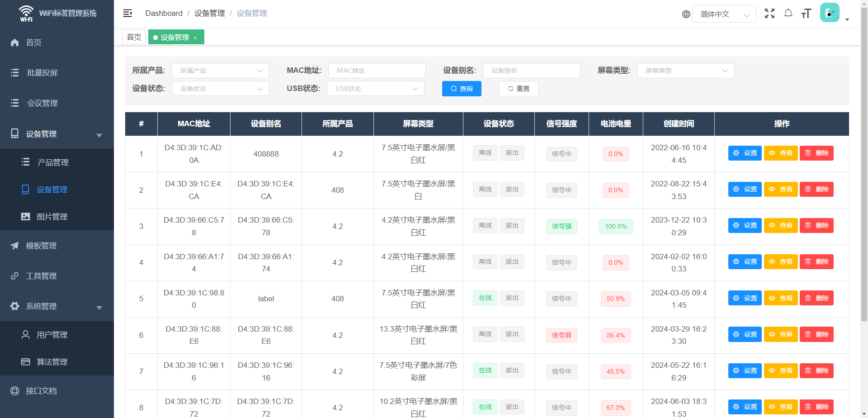Delete device in row 4
This screenshot has height=418, width=868.
point(816,261)
